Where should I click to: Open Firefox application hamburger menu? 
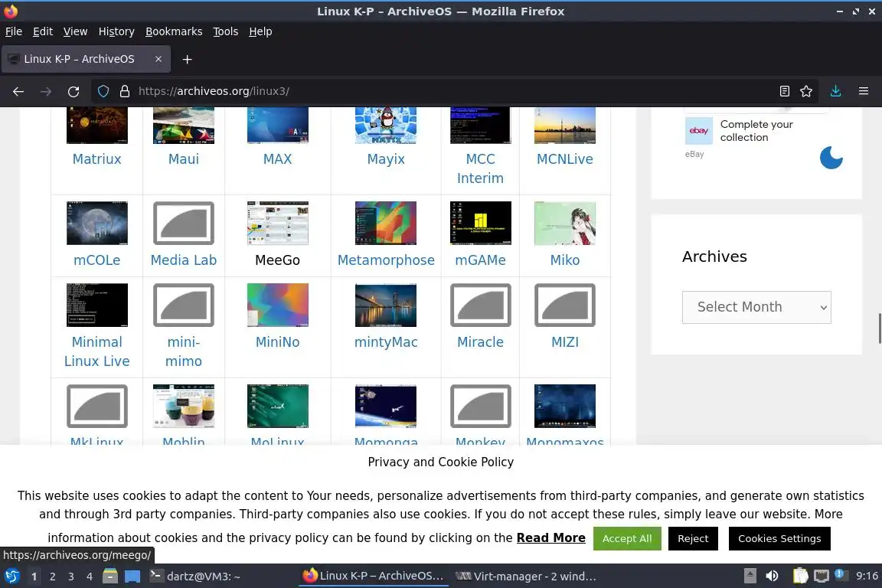pyautogui.click(x=864, y=91)
